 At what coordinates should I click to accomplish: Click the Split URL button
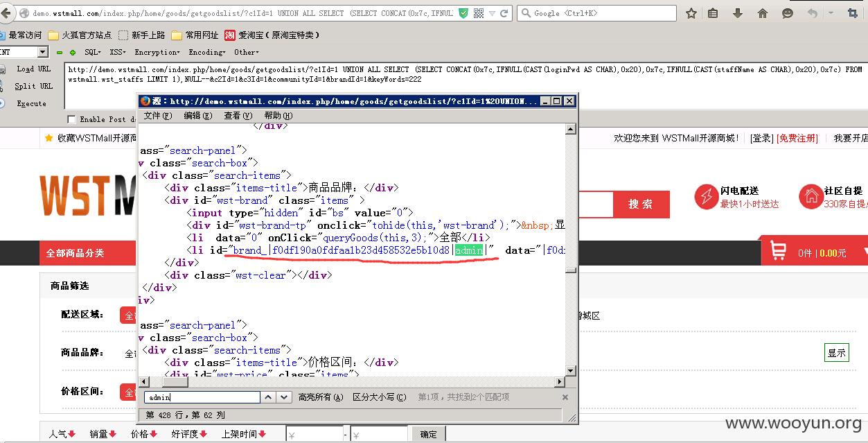pos(33,86)
